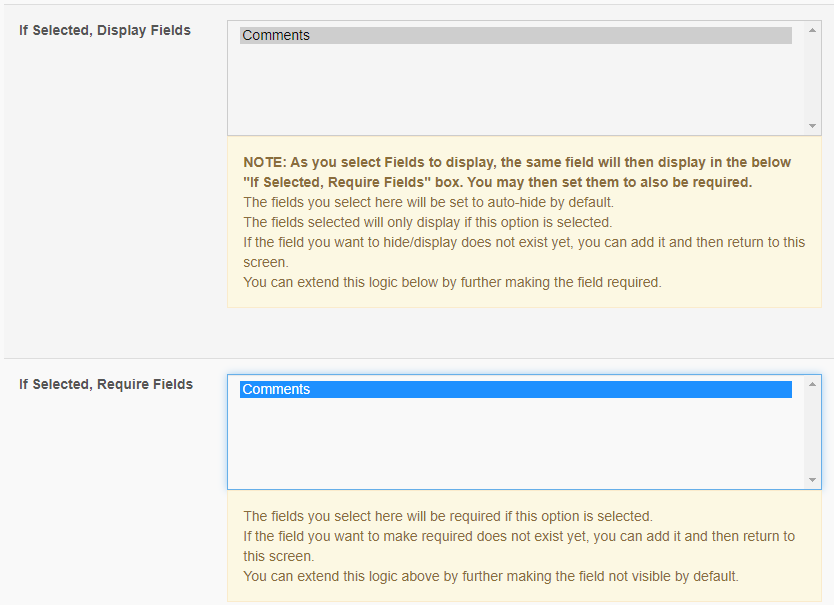Click the Require Fields list up arrow
The image size is (834, 605).
pyautogui.click(x=812, y=384)
